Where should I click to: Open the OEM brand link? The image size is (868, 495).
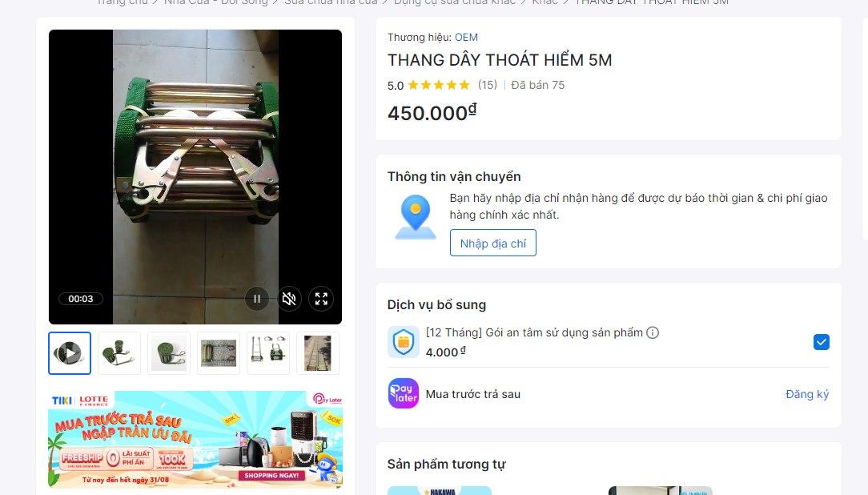466,37
